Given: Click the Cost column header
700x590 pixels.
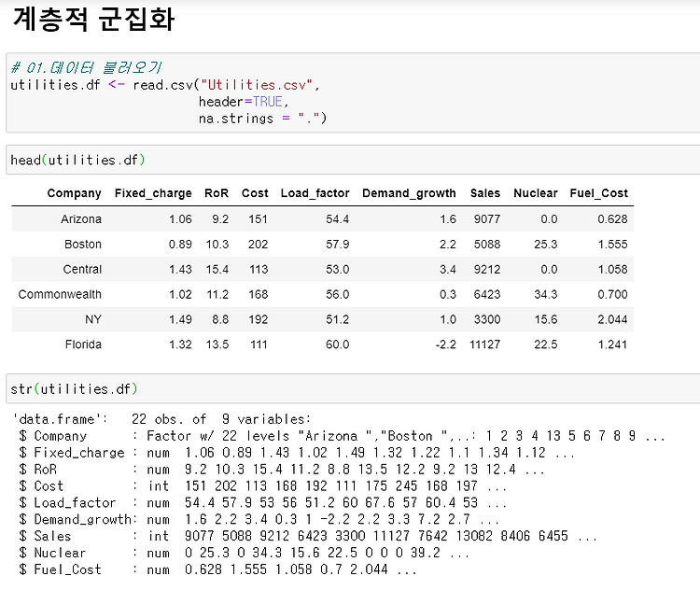Looking at the screenshot, I should pos(255,193).
